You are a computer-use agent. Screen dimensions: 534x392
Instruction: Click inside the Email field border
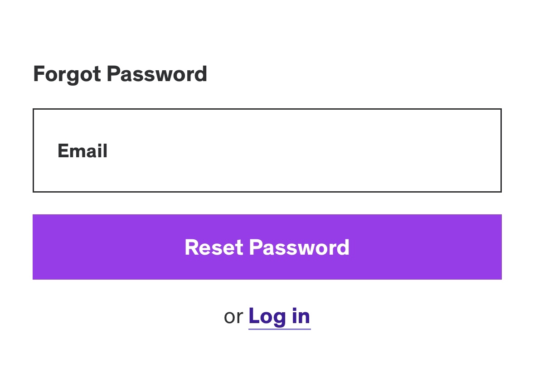[267, 150]
